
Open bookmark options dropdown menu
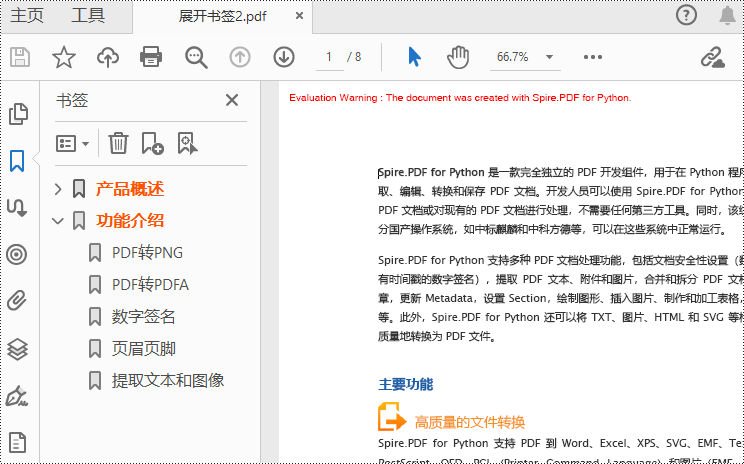(x=72, y=143)
